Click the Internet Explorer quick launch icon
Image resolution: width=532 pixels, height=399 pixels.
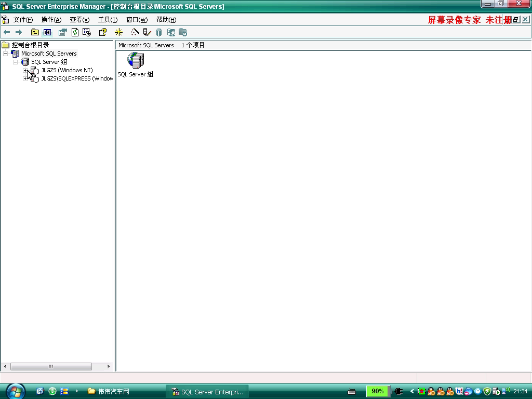click(x=40, y=391)
